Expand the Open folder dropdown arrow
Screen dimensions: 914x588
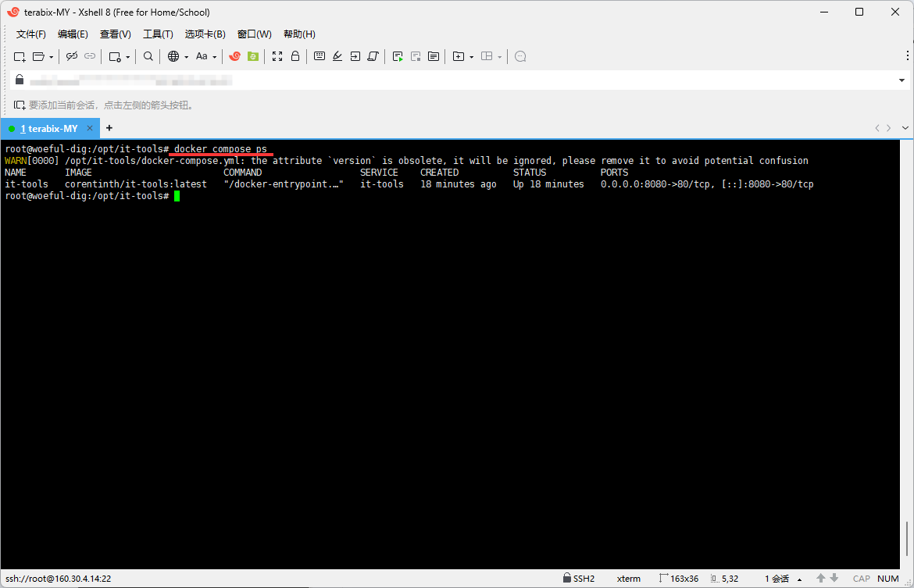tap(52, 57)
